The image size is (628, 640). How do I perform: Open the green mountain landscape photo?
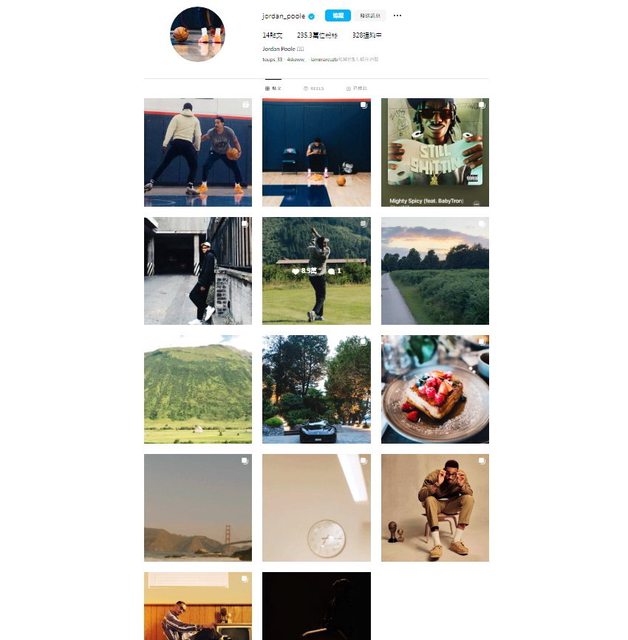[198, 389]
